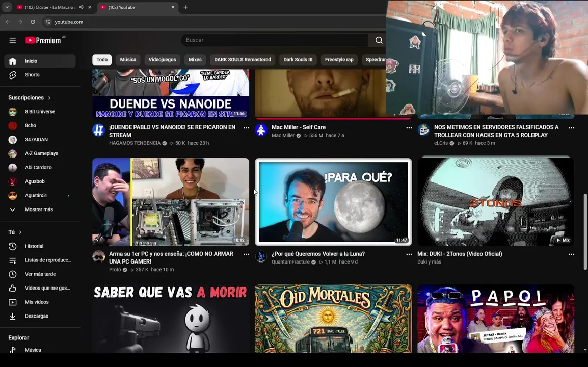
Task: Open the Mac Miller channel avatar
Action: click(261, 130)
